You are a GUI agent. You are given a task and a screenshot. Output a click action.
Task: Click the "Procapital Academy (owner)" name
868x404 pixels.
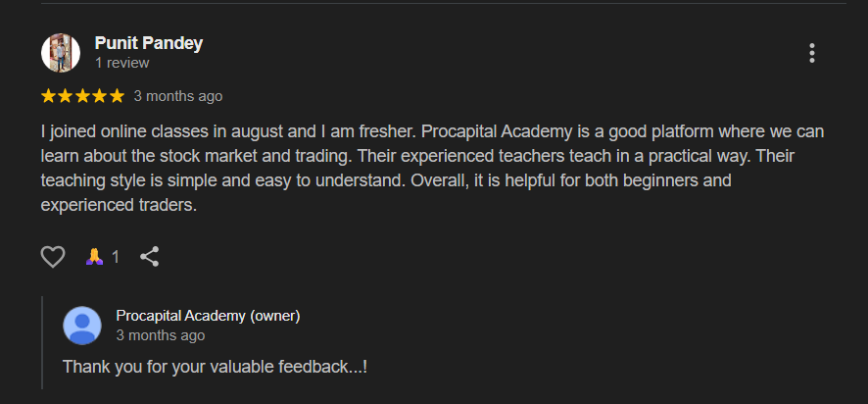(208, 316)
